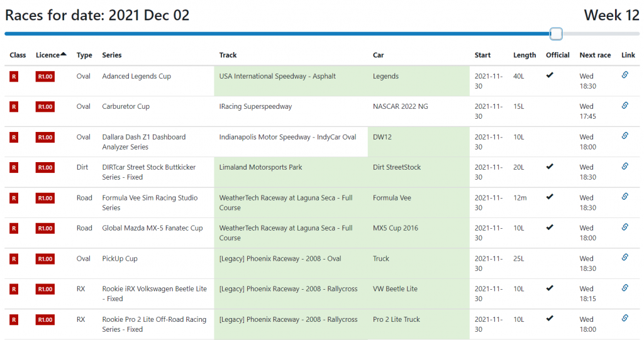Click official checkmark for Adanced Legends Cup

(x=550, y=75)
